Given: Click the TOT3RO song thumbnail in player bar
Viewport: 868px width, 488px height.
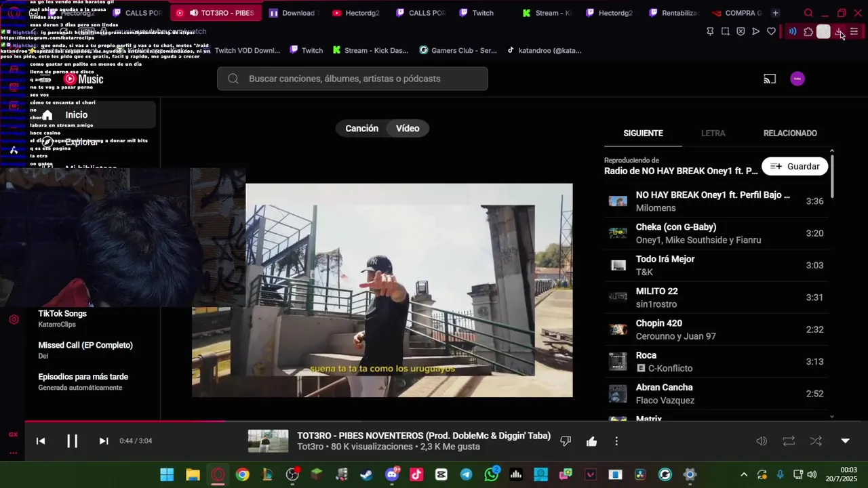Looking at the screenshot, I should pos(268,441).
